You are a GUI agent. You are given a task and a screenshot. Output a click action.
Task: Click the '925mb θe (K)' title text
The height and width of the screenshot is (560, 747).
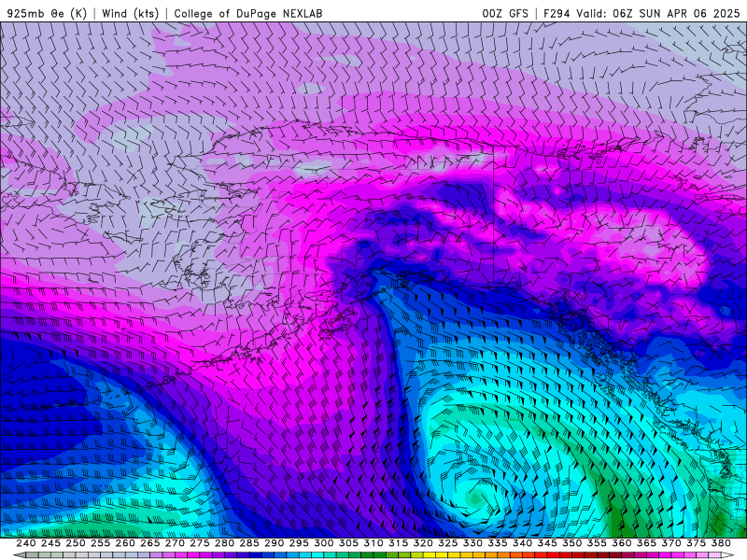(x=48, y=13)
